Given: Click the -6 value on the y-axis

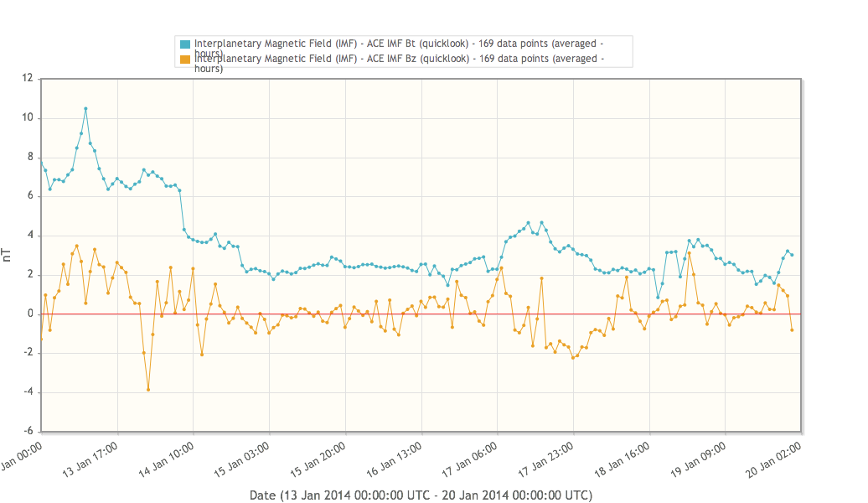Looking at the screenshot, I should [x=28, y=432].
